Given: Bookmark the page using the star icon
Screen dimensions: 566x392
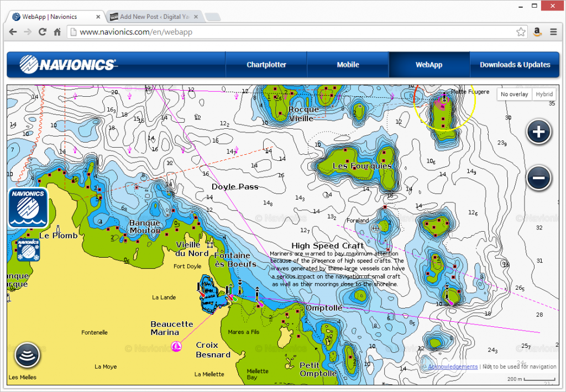Looking at the screenshot, I should pyautogui.click(x=521, y=32).
